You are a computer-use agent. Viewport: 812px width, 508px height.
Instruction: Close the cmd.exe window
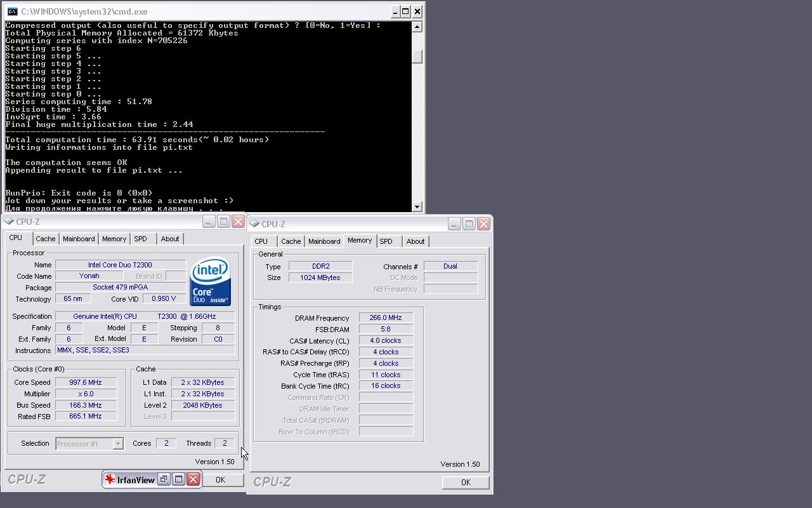pos(417,11)
